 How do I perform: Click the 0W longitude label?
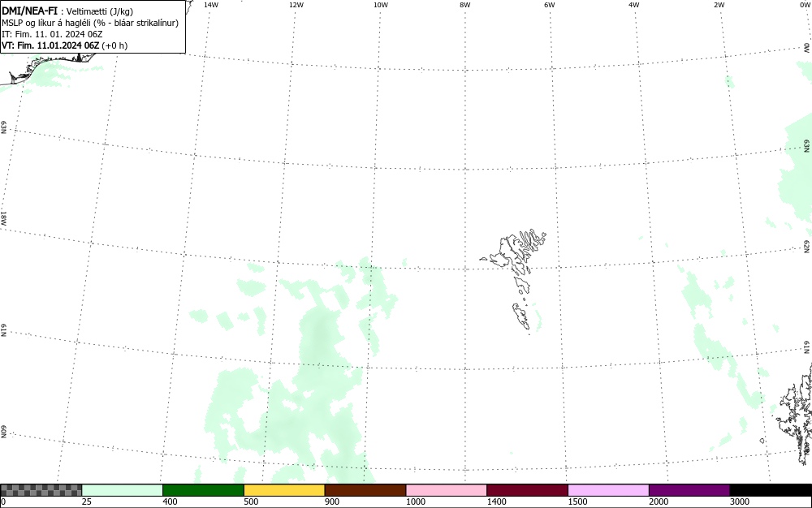click(804, 5)
